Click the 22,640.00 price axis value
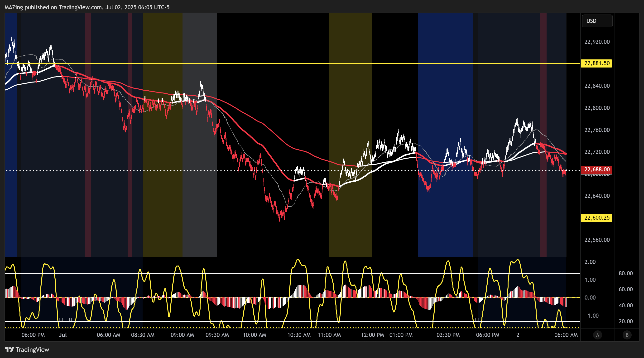This screenshot has height=358, width=644. pyautogui.click(x=597, y=196)
